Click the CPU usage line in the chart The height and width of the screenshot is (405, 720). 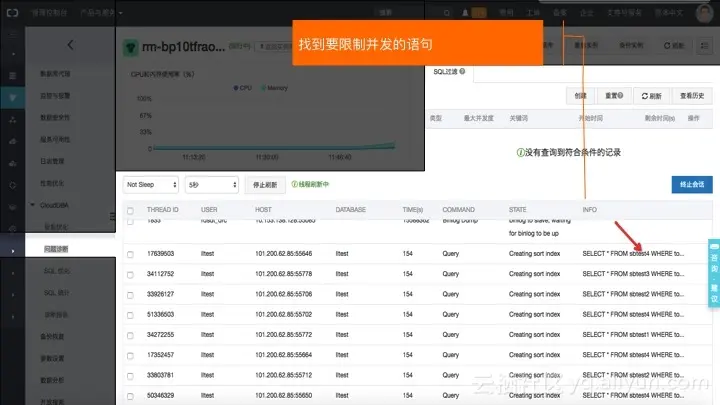coord(274,147)
